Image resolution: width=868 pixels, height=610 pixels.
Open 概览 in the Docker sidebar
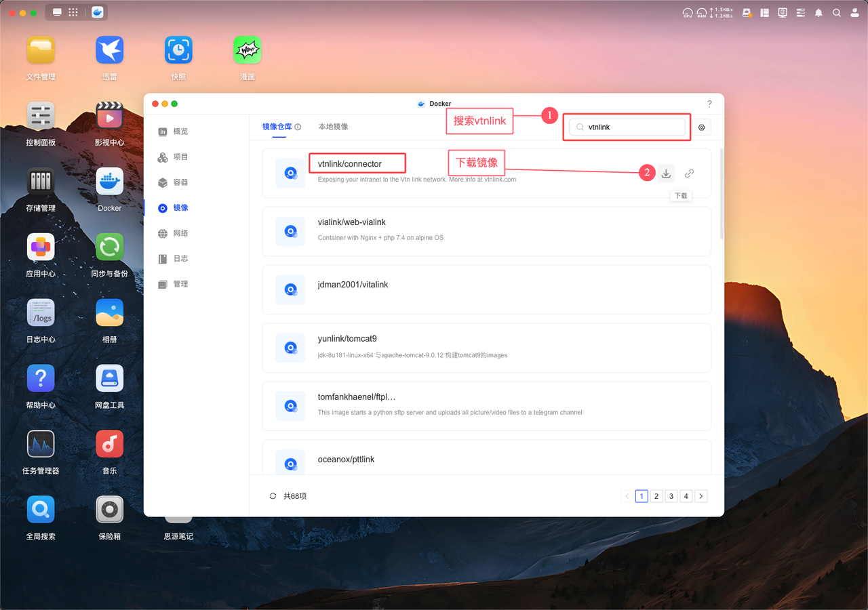point(180,131)
